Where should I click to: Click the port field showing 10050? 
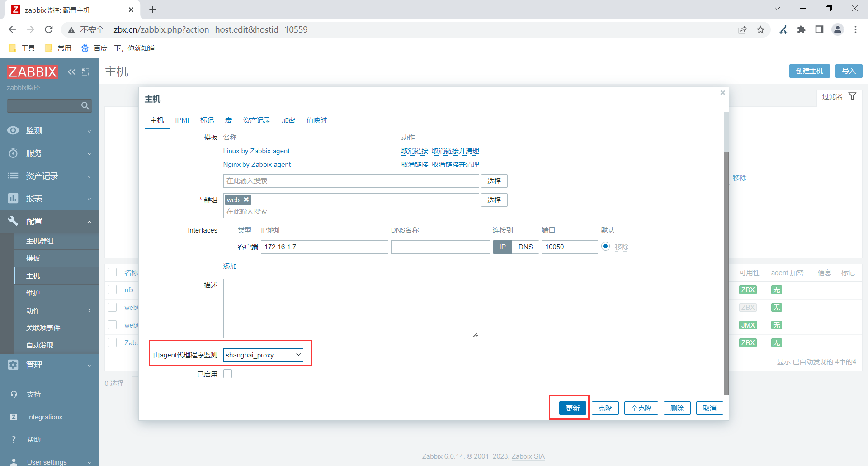[570, 247]
